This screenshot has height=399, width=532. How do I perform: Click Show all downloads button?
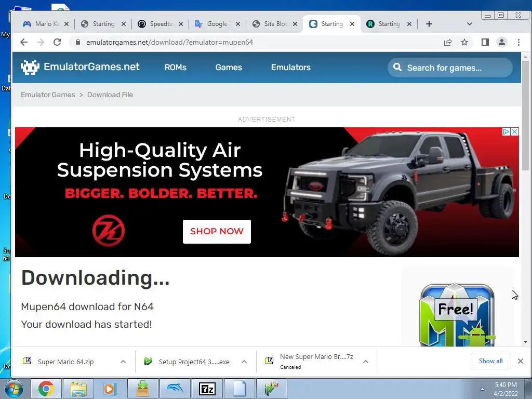tap(490, 361)
